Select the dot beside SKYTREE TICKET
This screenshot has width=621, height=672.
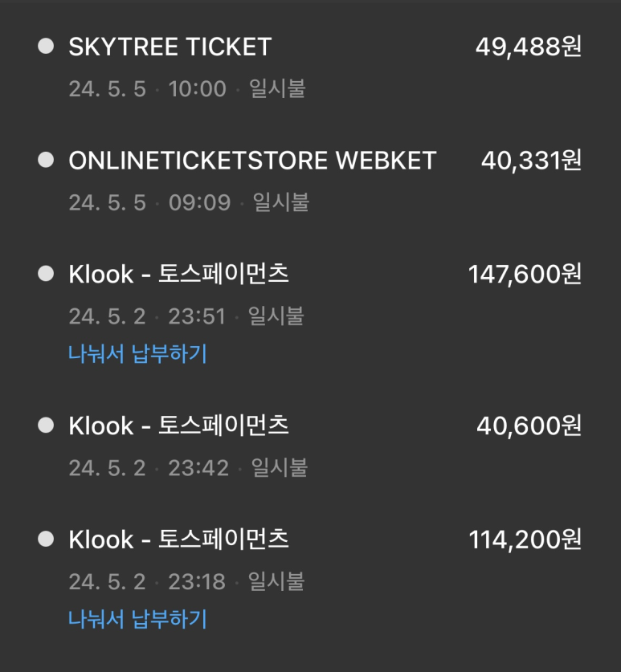[x=46, y=47]
